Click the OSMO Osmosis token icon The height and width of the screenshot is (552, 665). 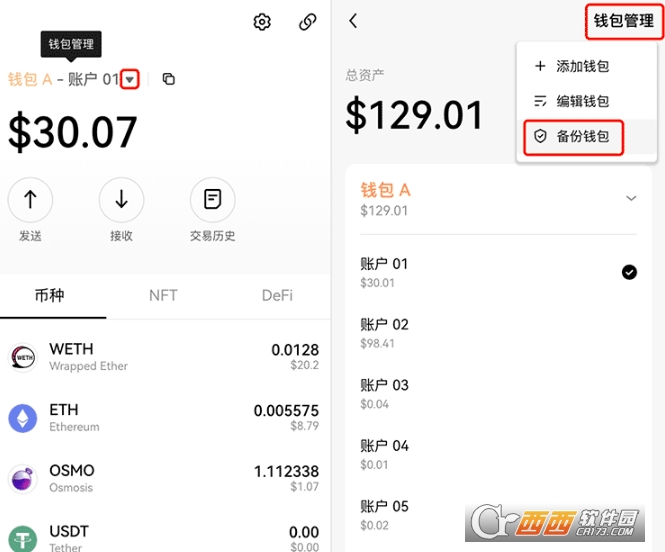point(23,479)
